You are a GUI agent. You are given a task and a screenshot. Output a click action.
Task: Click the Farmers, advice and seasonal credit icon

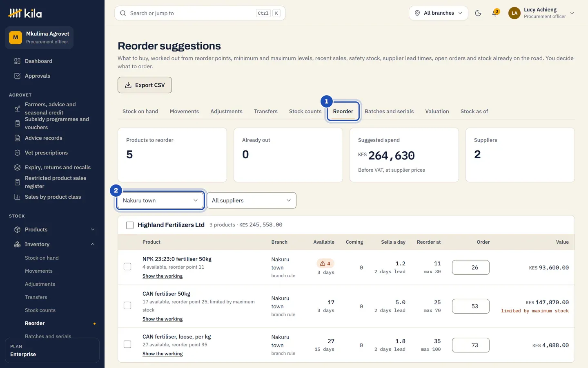pyautogui.click(x=17, y=109)
